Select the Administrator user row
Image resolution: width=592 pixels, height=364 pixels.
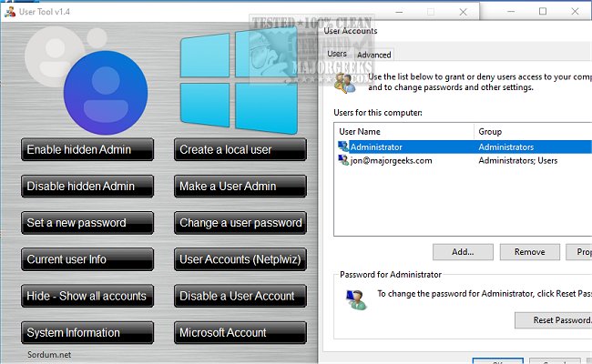point(463,147)
